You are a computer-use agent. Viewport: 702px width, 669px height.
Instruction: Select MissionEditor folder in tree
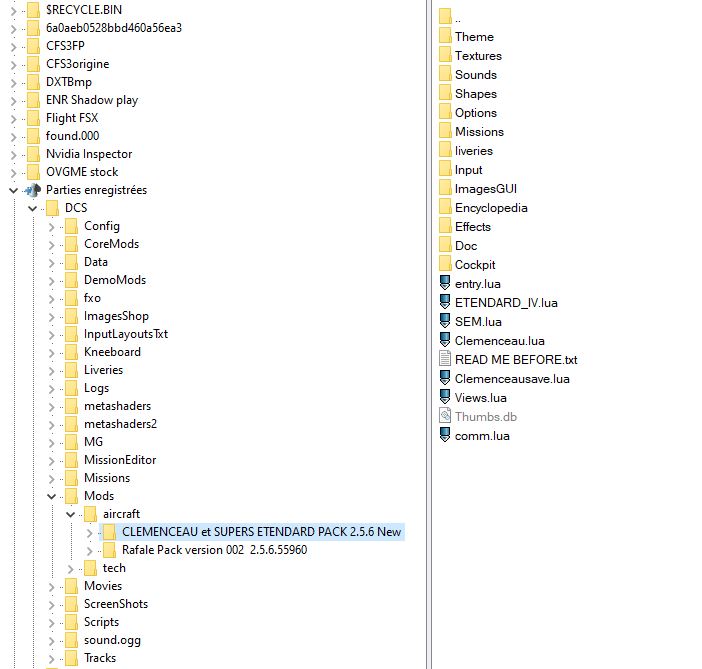(x=120, y=460)
